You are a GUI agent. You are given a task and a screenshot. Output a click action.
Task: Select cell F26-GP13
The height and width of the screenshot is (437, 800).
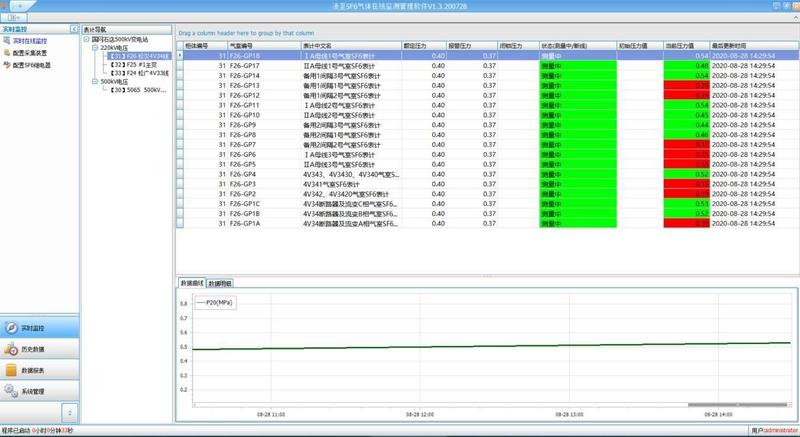click(x=264, y=85)
